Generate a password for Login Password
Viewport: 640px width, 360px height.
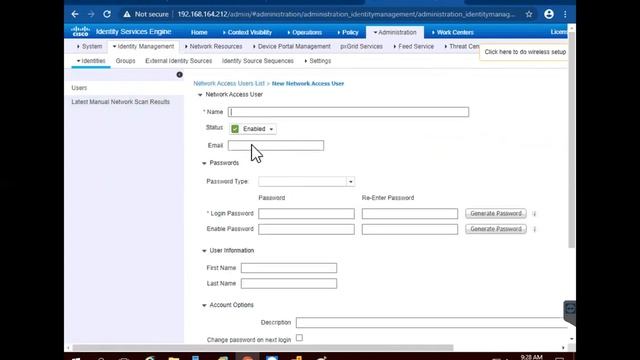(496, 213)
